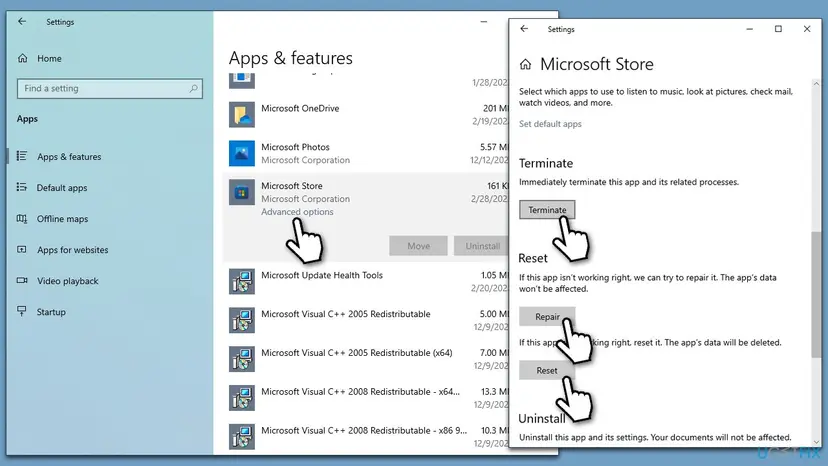The height and width of the screenshot is (466, 828).
Task: Click the Reset section heading
Action: pyautogui.click(x=533, y=258)
